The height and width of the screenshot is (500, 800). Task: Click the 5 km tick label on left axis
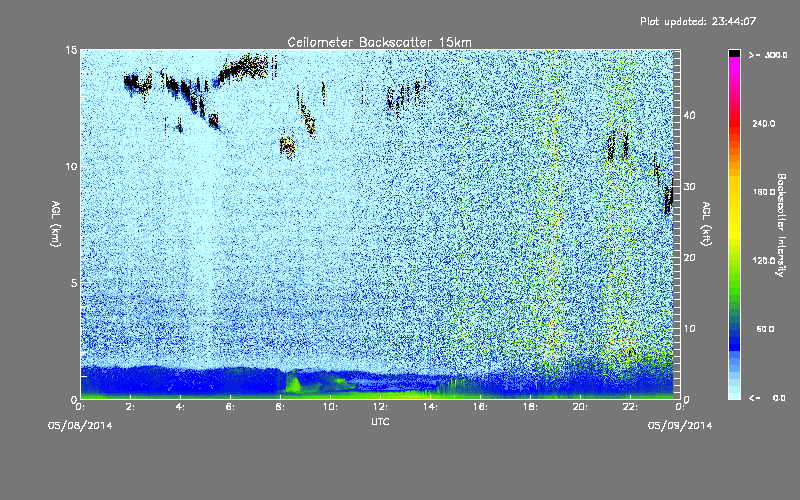coord(74,283)
